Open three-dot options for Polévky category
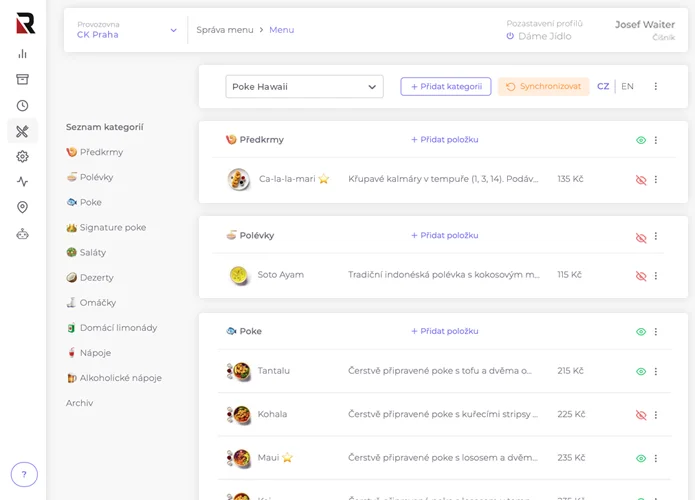 (x=656, y=237)
